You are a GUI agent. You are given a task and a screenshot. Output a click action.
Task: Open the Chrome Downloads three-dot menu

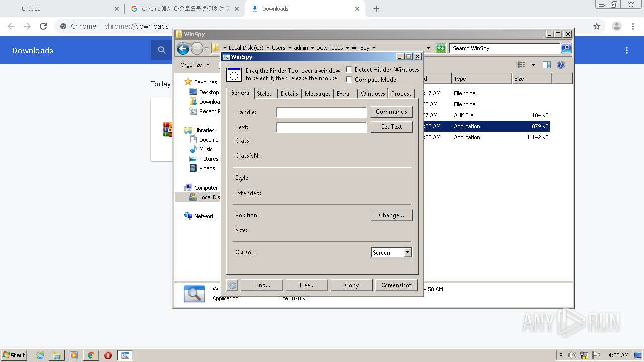pos(627,50)
